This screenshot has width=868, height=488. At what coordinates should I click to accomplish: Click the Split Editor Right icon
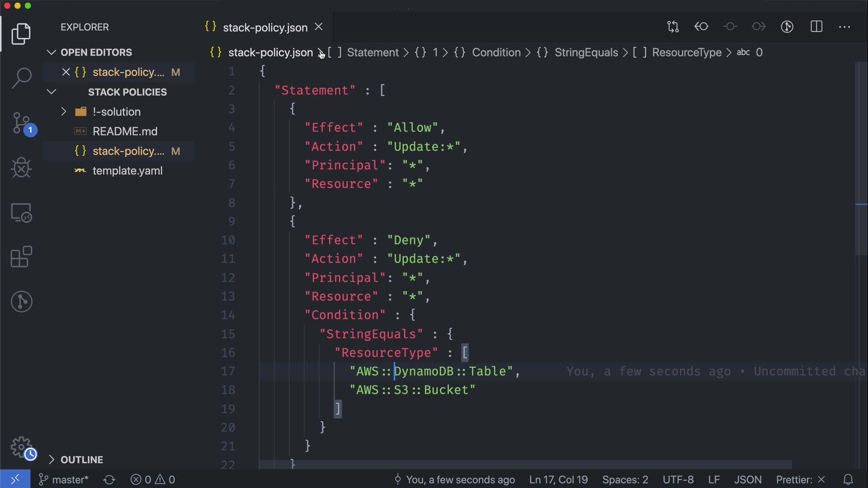click(x=816, y=27)
